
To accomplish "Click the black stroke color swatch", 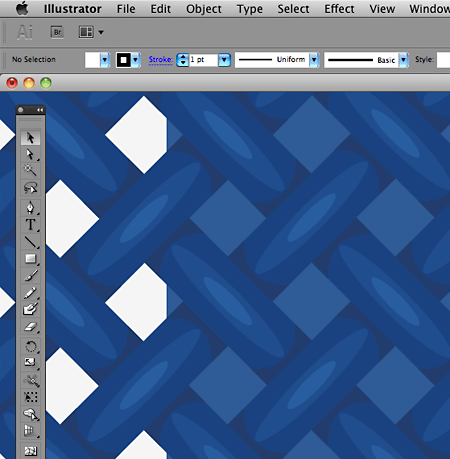I will (124, 60).
